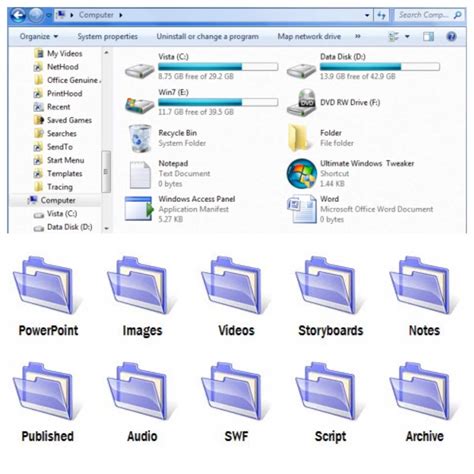Viewport: 474px width, 474px height.
Task: Click navigation pane scroll up arrow
Action: [106, 52]
